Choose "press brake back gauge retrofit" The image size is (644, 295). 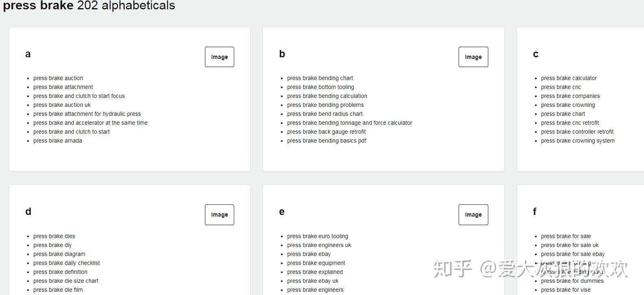click(x=326, y=132)
